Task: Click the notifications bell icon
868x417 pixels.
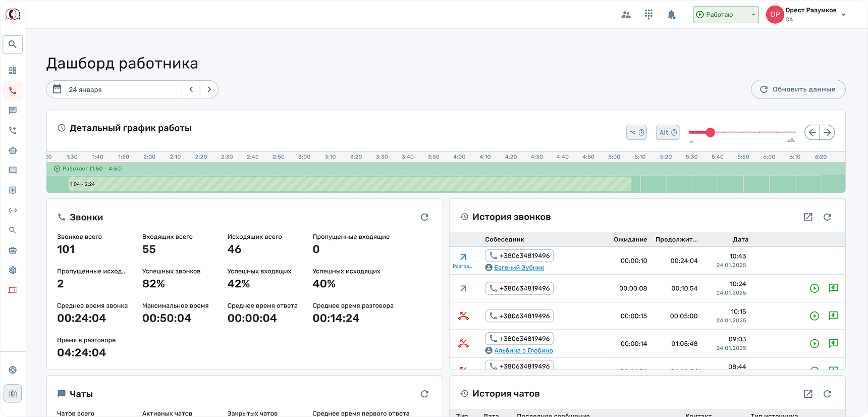Action: point(671,15)
